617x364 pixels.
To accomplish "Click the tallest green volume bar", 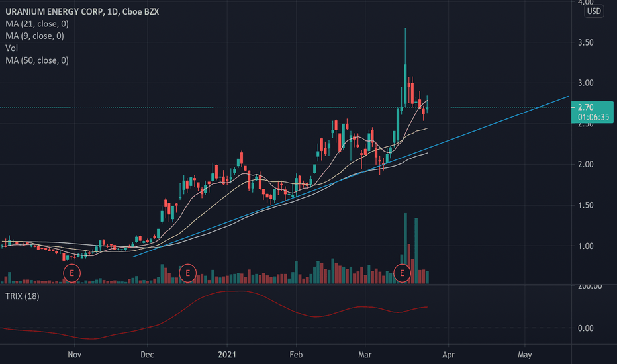I will (405, 248).
